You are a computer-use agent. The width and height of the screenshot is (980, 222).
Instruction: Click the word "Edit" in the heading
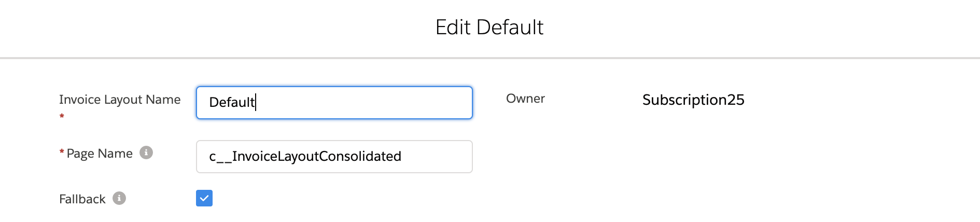coord(453,27)
